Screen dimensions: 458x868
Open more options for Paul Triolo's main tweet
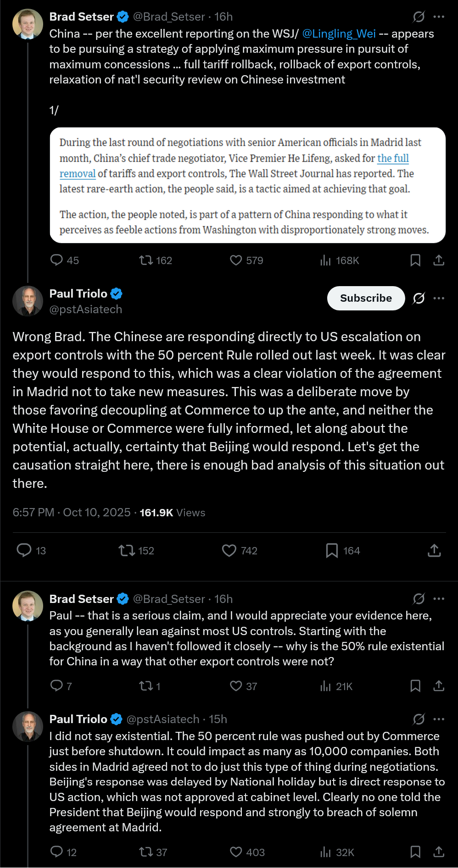click(439, 299)
